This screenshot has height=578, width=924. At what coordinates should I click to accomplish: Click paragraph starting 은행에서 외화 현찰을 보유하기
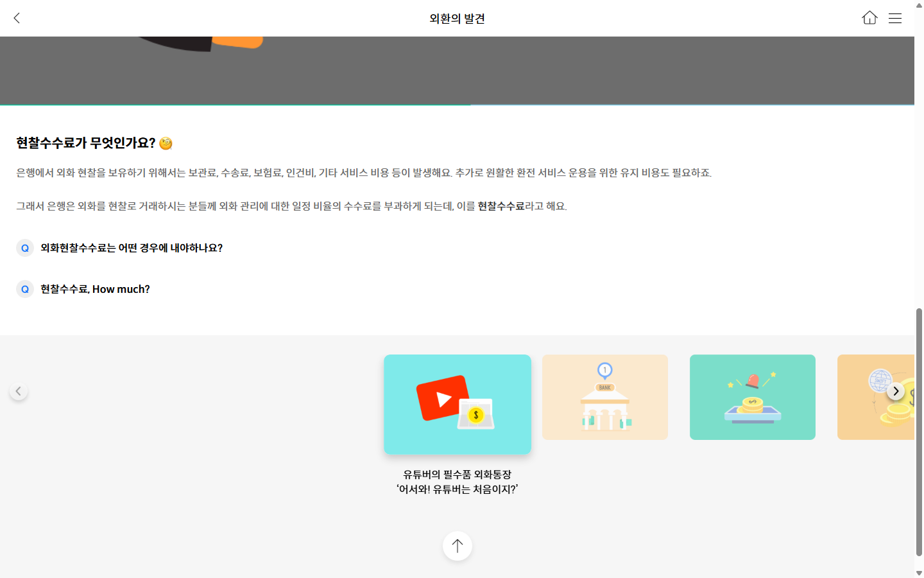(x=364, y=173)
